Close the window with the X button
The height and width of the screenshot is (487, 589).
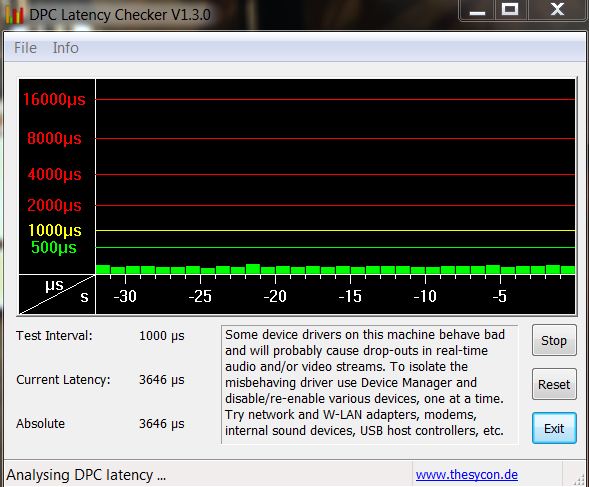coord(557,10)
